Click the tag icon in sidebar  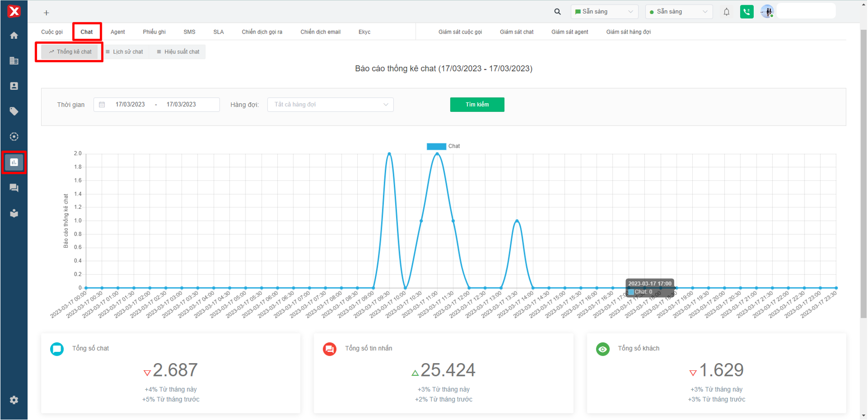[14, 111]
